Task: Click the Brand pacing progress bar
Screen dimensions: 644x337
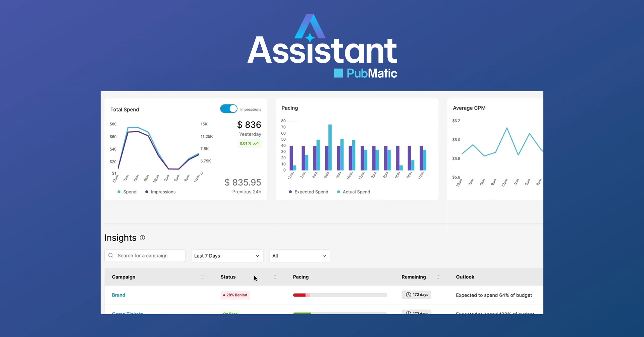Action: 340,295
